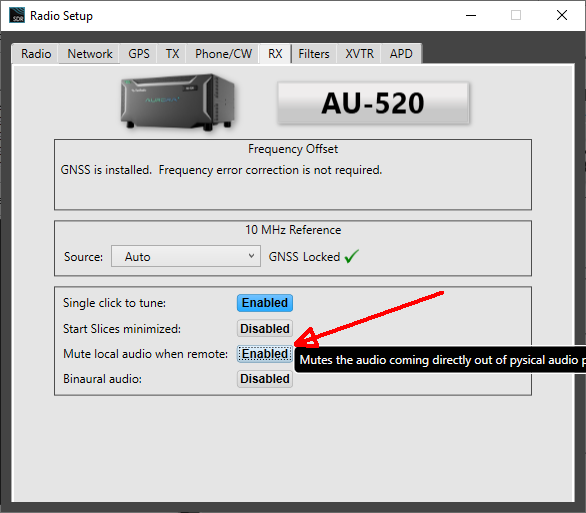The height and width of the screenshot is (513, 586).
Task: Select the GPS tab
Action: click(x=139, y=54)
